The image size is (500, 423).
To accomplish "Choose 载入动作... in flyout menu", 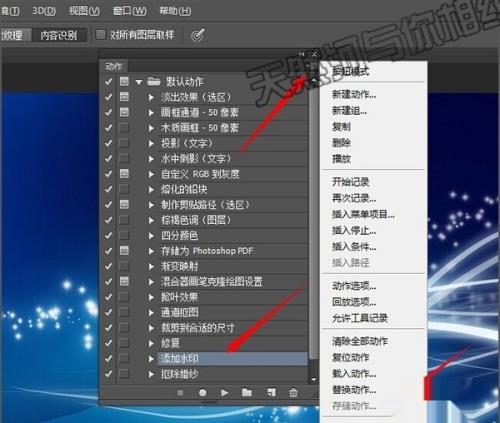I will tap(354, 373).
